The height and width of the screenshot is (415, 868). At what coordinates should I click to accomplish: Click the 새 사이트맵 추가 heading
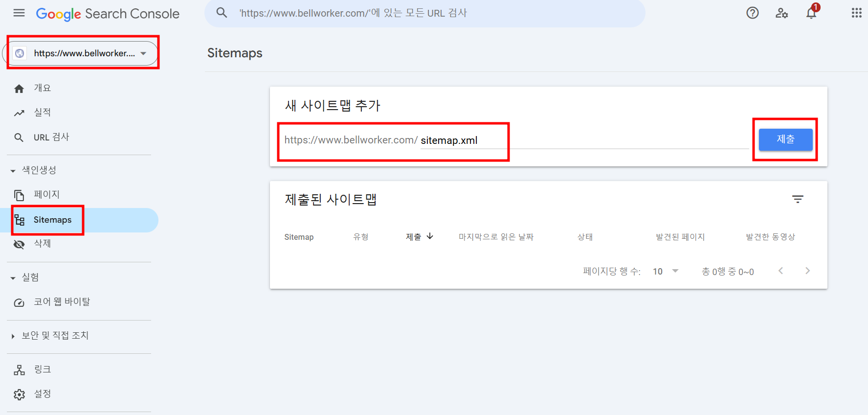pos(333,106)
